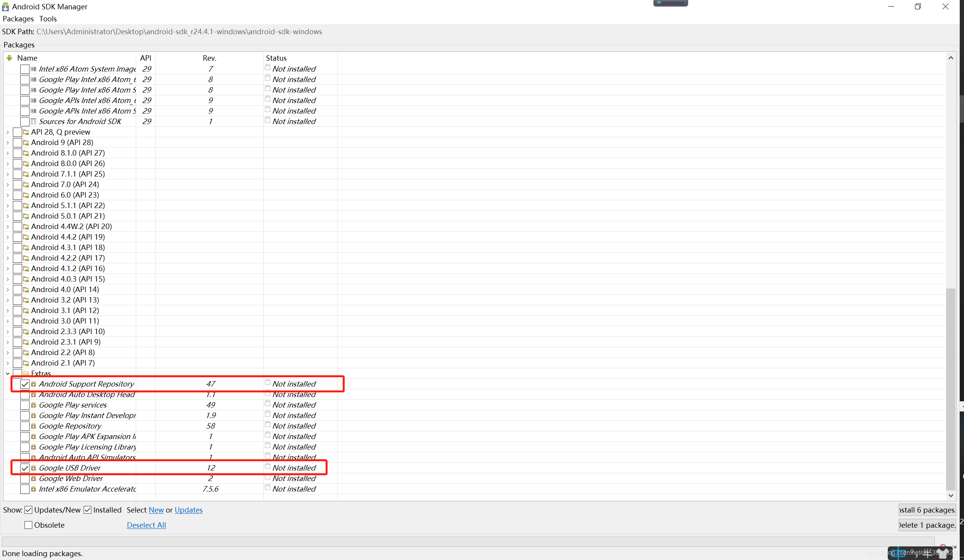This screenshot has width=964, height=560.
Task: Expand the Android 7.1.1 (API 25) node
Action: point(7,174)
